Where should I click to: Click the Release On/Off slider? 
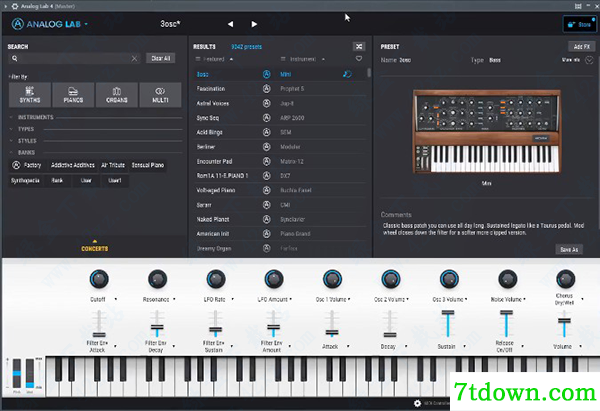tap(506, 324)
